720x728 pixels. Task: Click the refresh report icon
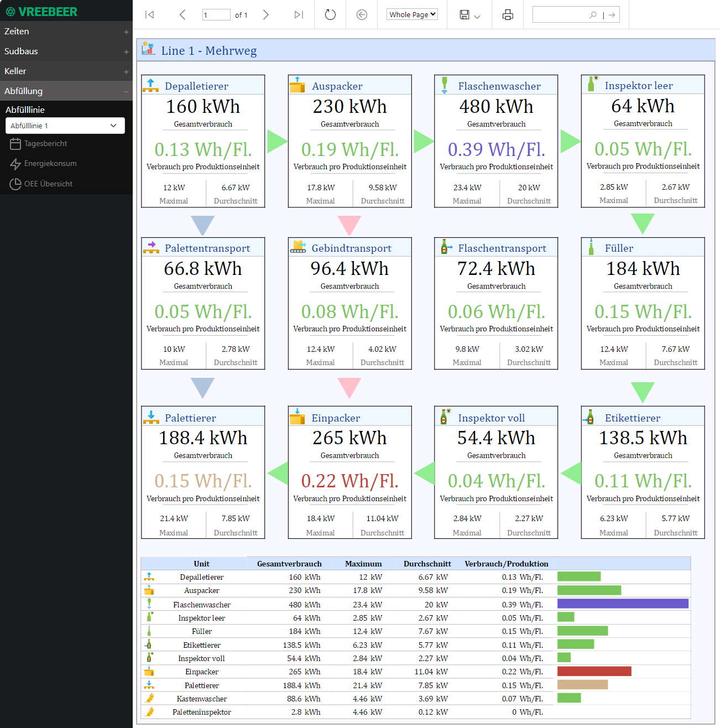point(330,15)
